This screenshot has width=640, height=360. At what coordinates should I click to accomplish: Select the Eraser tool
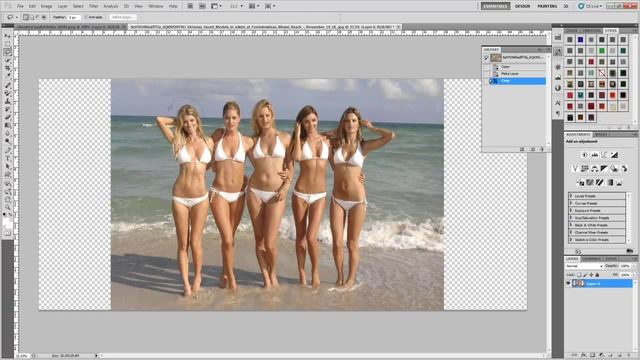pos(8,118)
